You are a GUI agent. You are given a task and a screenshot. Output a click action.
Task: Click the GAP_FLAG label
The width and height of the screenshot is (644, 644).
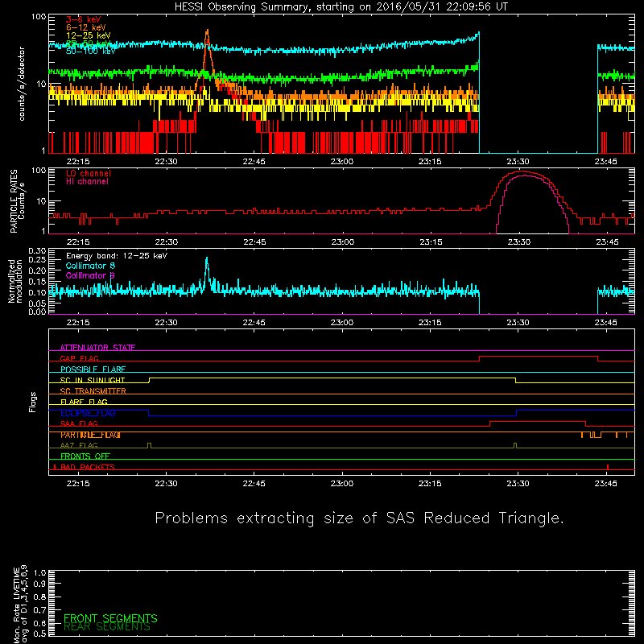(x=79, y=358)
